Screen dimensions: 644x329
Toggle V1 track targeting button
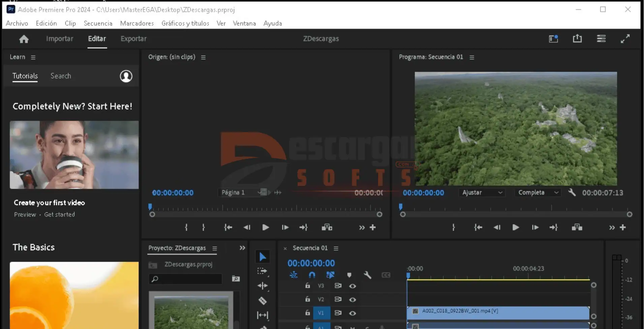pyautogui.click(x=321, y=313)
